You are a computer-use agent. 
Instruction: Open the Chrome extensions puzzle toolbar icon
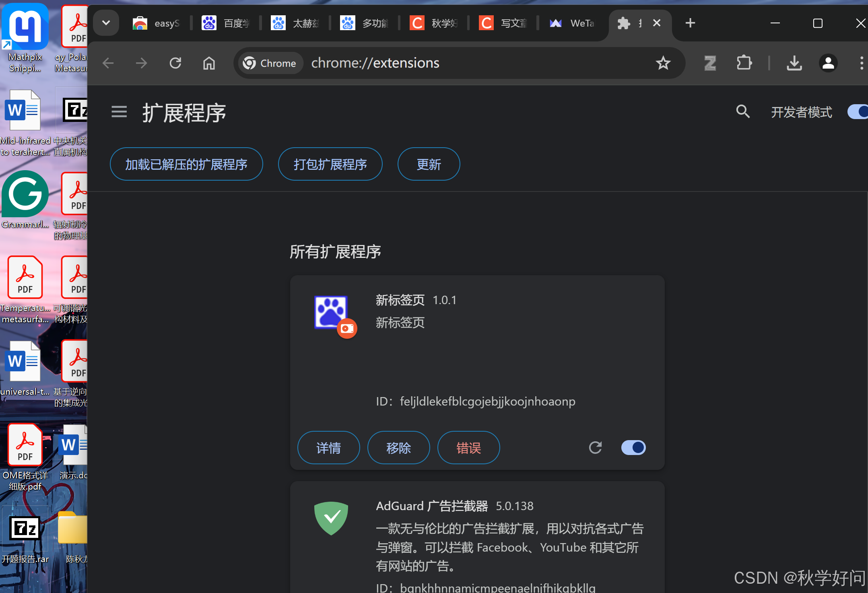pyautogui.click(x=744, y=63)
